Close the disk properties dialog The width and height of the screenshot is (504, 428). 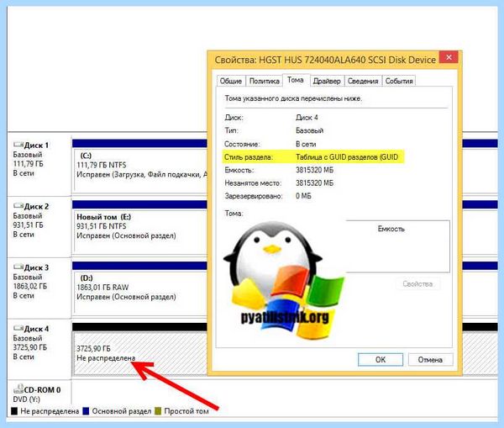click(449, 57)
